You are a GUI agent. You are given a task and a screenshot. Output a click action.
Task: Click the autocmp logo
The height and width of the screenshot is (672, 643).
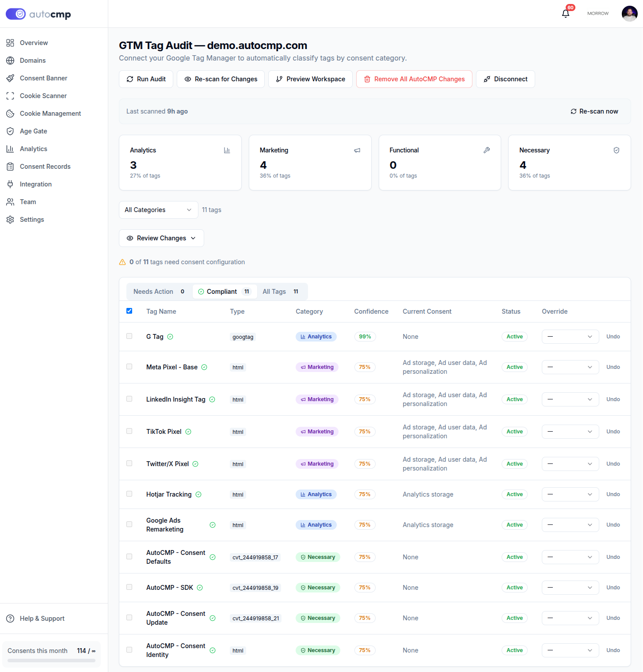click(x=38, y=14)
